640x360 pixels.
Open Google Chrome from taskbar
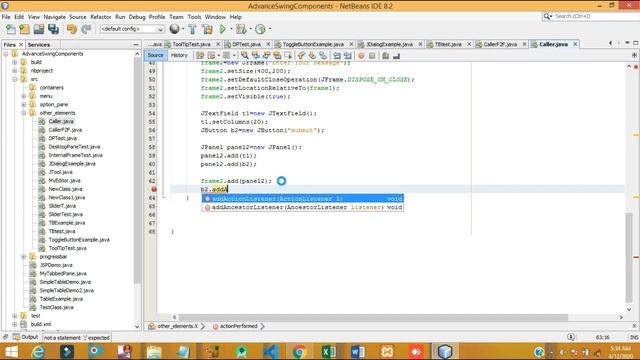coord(299,351)
